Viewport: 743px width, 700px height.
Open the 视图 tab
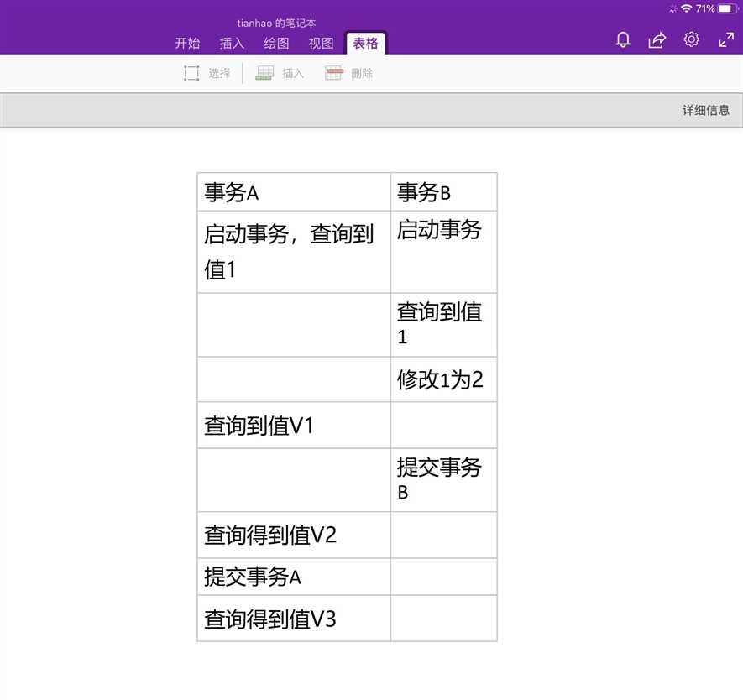(321, 44)
